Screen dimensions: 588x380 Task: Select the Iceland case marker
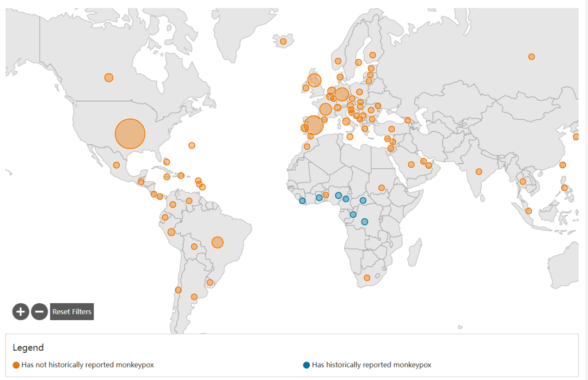[283, 41]
